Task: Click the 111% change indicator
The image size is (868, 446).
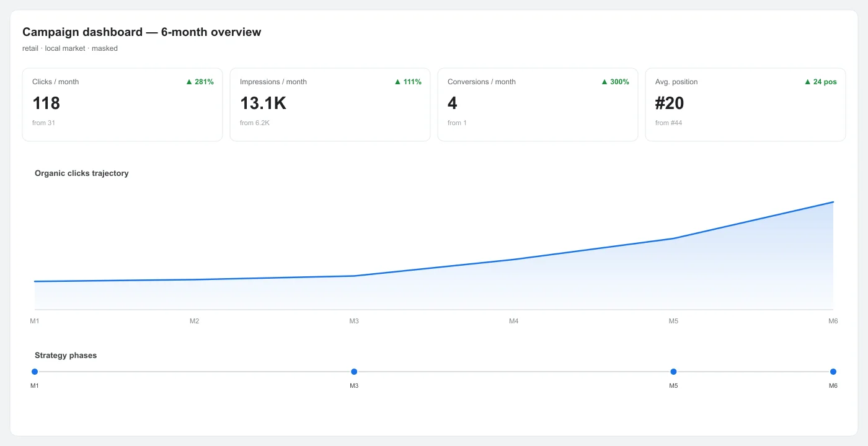Action: pyautogui.click(x=407, y=82)
